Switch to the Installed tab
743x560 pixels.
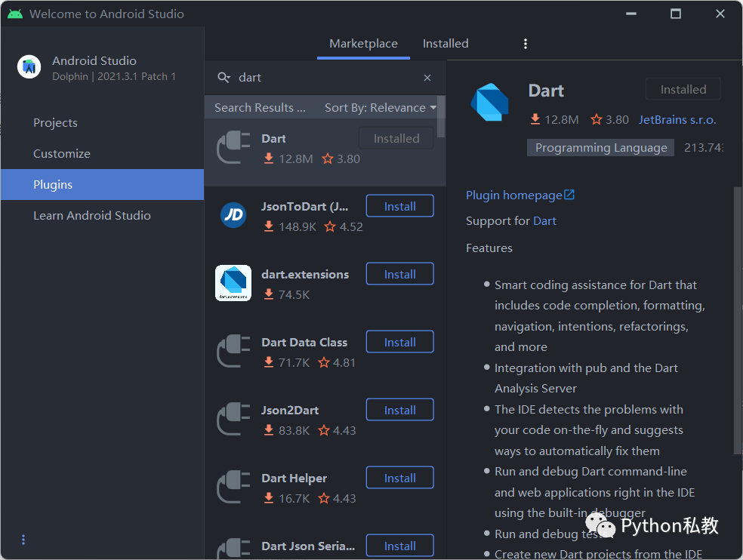[x=445, y=44]
